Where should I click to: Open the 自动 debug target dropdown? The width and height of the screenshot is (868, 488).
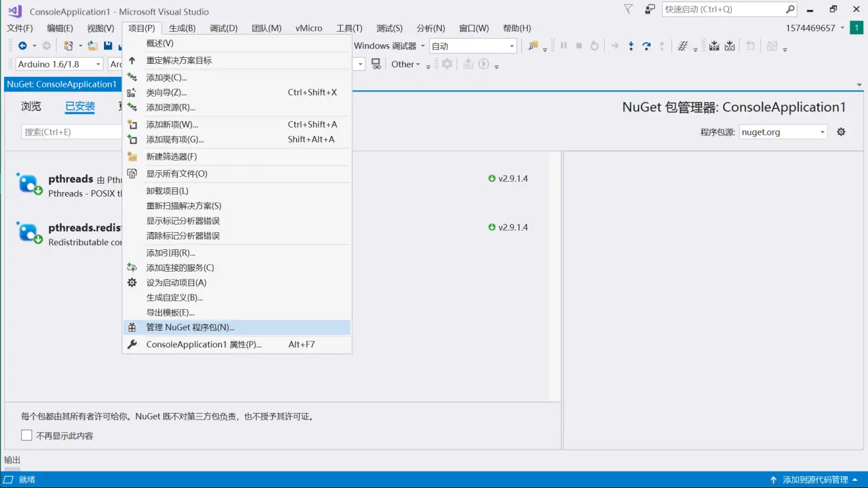coord(472,46)
